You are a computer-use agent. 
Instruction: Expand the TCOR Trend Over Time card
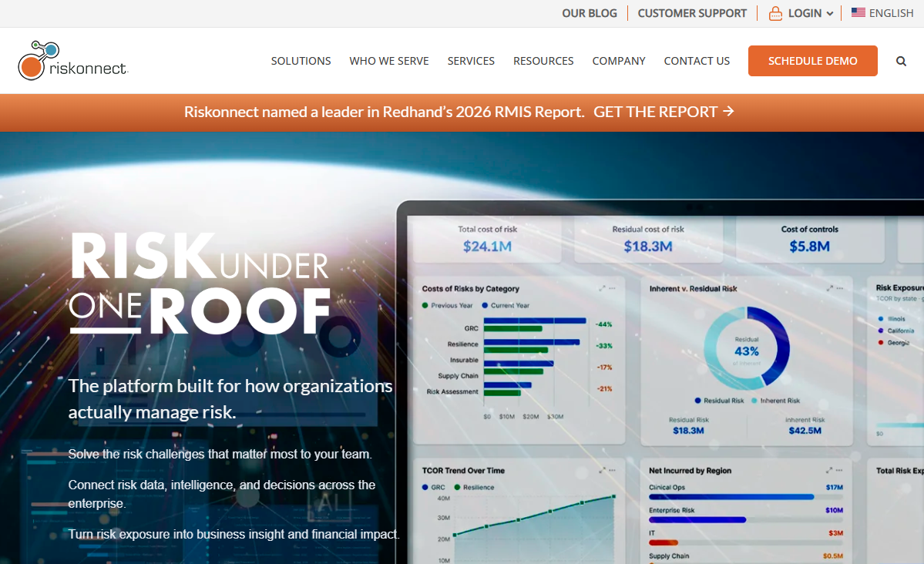tap(602, 470)
